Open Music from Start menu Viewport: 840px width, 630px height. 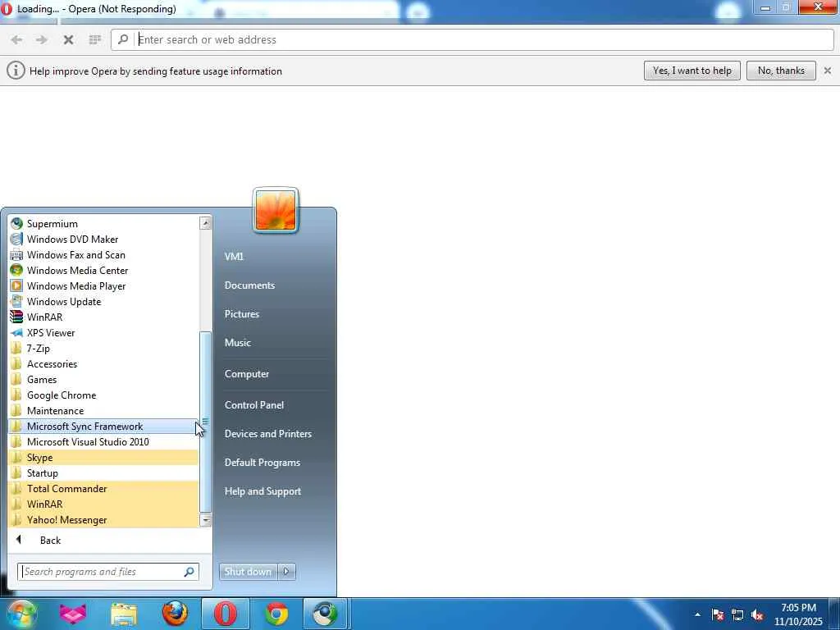(237, 343)
